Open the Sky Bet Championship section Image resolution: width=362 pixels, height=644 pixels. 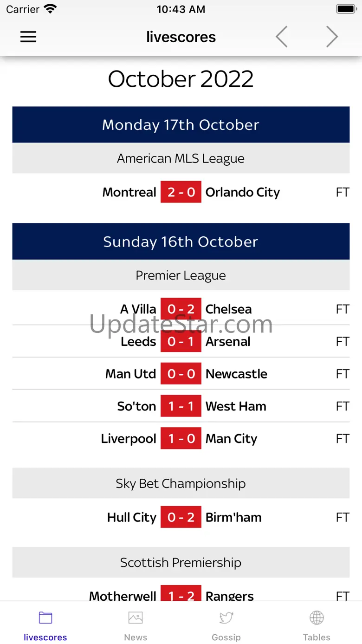pos(181,484)
